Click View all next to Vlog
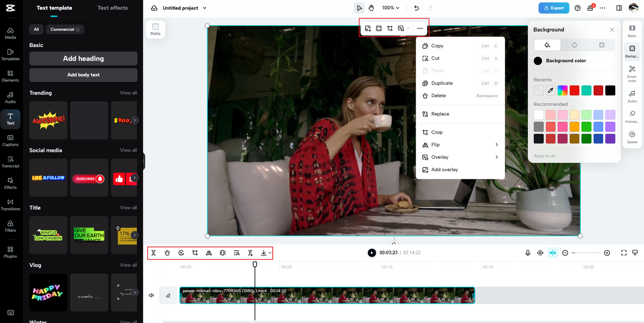The width and height of the screenshot is (644, 323). pyautogui.click(x=128, y=265)
